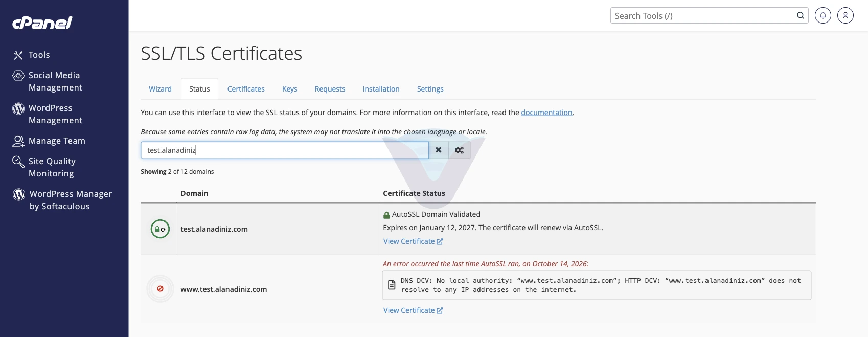This screenshot has height=337, width=868.
Task: Open Social Media Management in the sidebar
Action: click(x=55, y=82)
